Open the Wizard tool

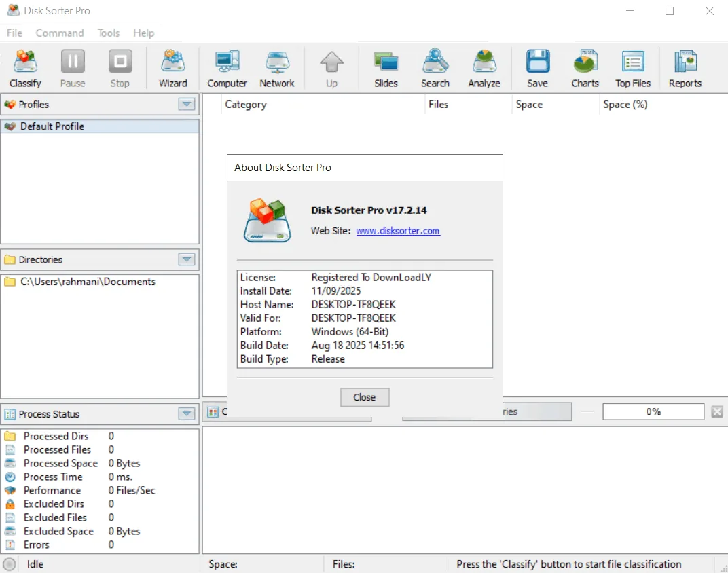[172, 68]
